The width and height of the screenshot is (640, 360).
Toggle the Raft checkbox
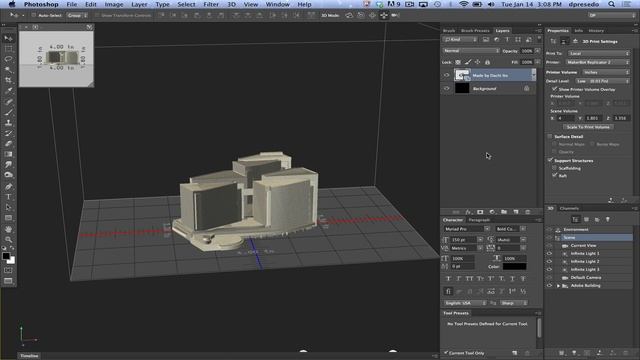(x=554, y=176)
